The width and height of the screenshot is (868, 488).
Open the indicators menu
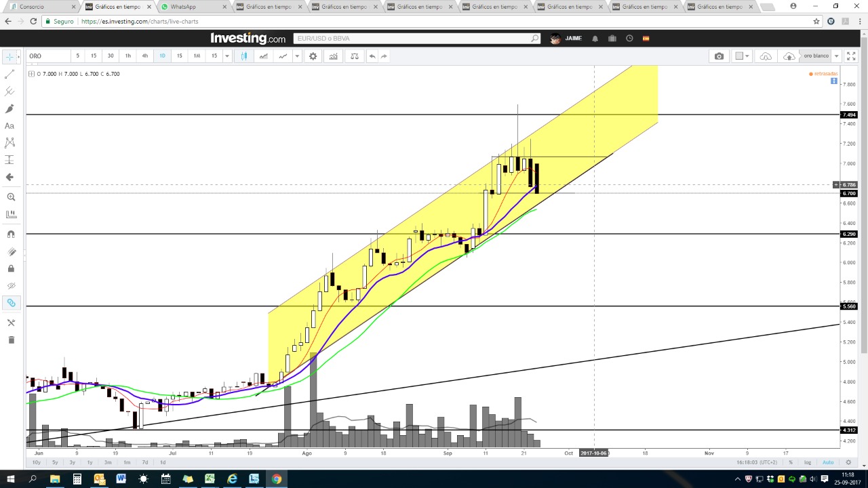(333, 56)
